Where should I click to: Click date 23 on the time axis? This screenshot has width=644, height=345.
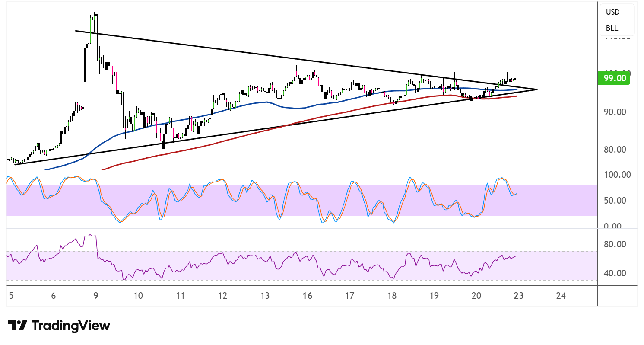click(x=519, y=296)
